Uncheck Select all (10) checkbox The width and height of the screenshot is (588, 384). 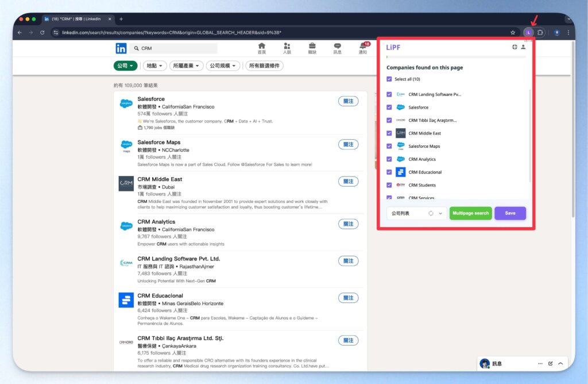pos(389,79)
